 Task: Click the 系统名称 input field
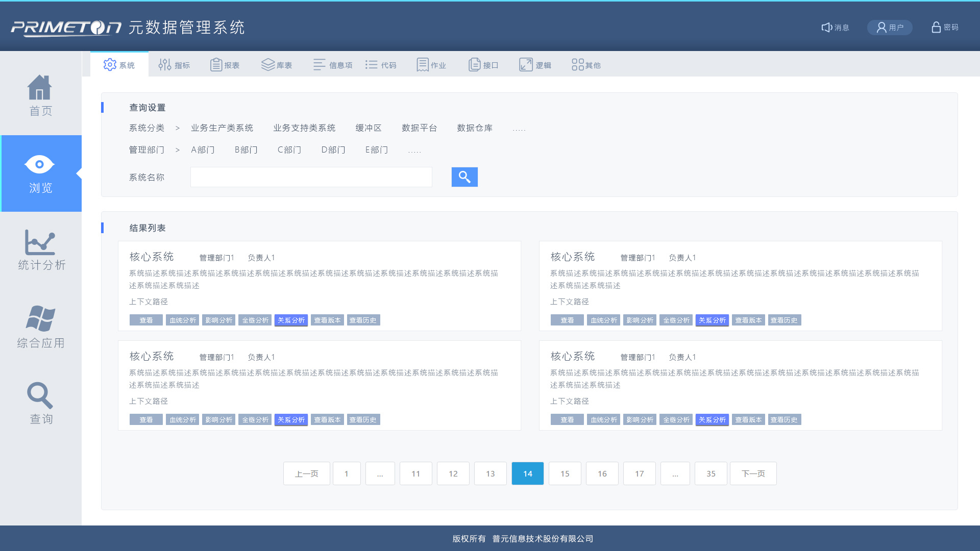pyautogui.click(x=310, y=177)
